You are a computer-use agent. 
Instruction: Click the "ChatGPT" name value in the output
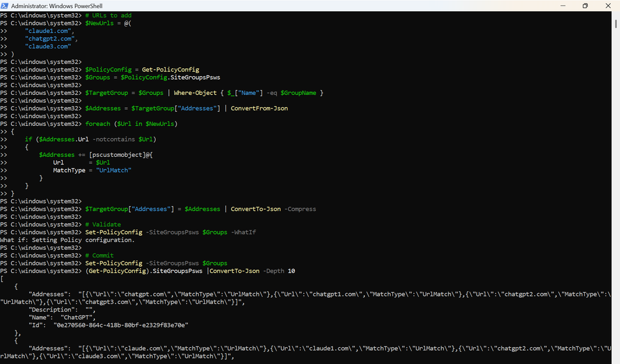point(78,317)
